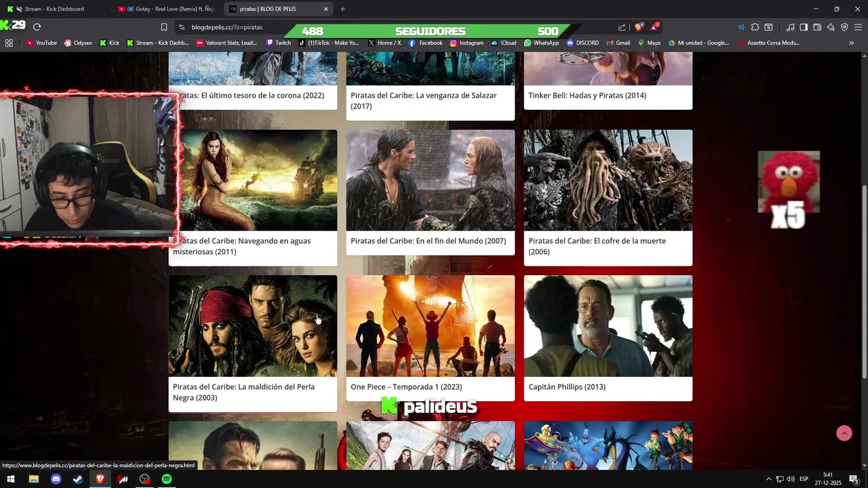Open the Facebook bookmark
This screenshot has width=868, height=488.
tap(426, 43)
